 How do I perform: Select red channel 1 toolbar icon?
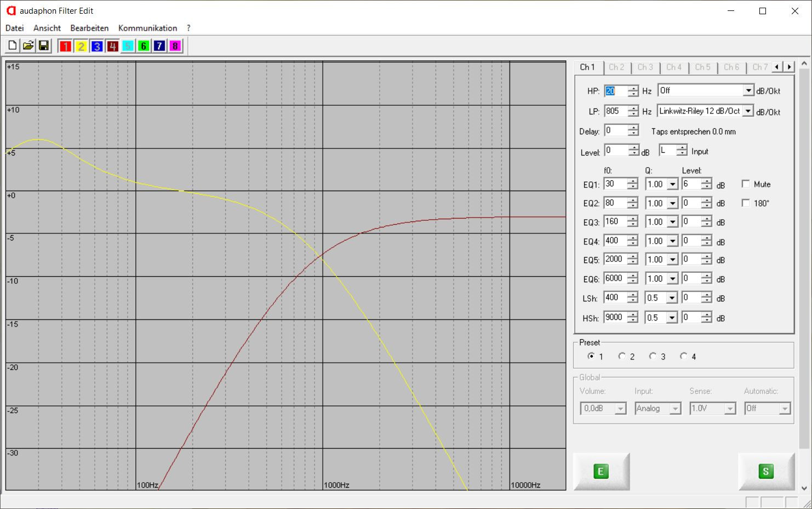[x=65, y=46]
